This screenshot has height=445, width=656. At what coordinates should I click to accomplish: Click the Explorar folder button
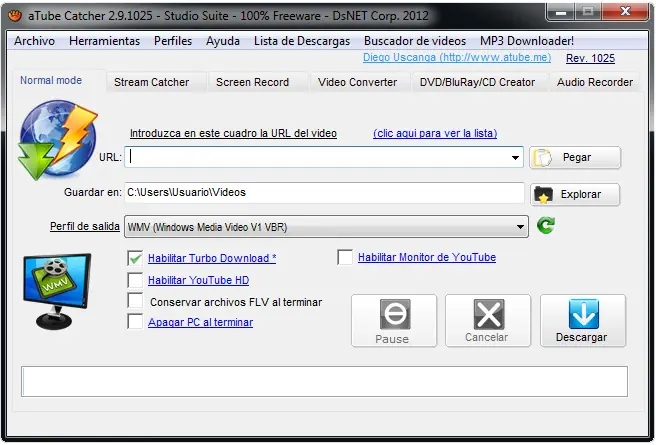pos(575,194)
